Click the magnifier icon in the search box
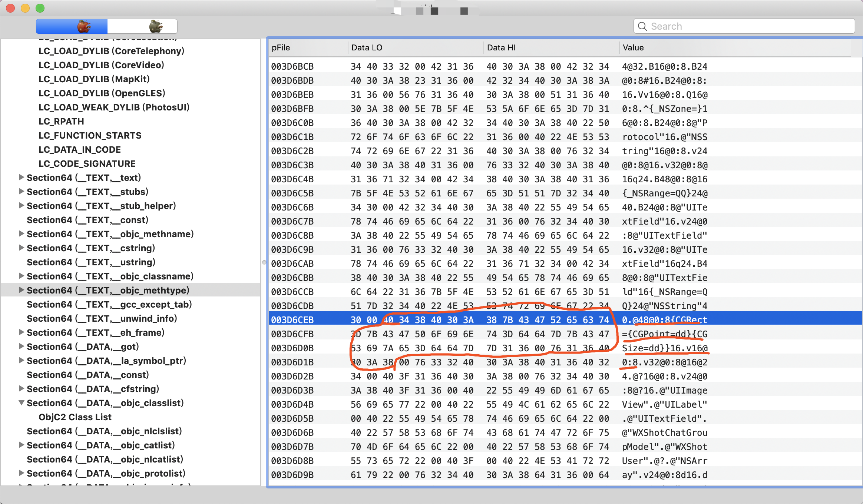The image size is (863, 504). click(x=642, y=26)
